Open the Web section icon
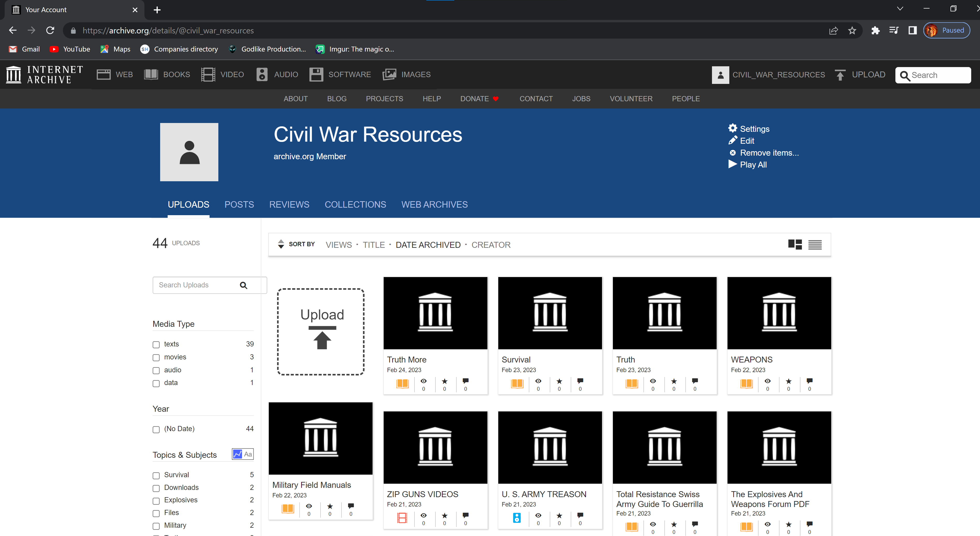980x536 pixels. pos(103,75)
